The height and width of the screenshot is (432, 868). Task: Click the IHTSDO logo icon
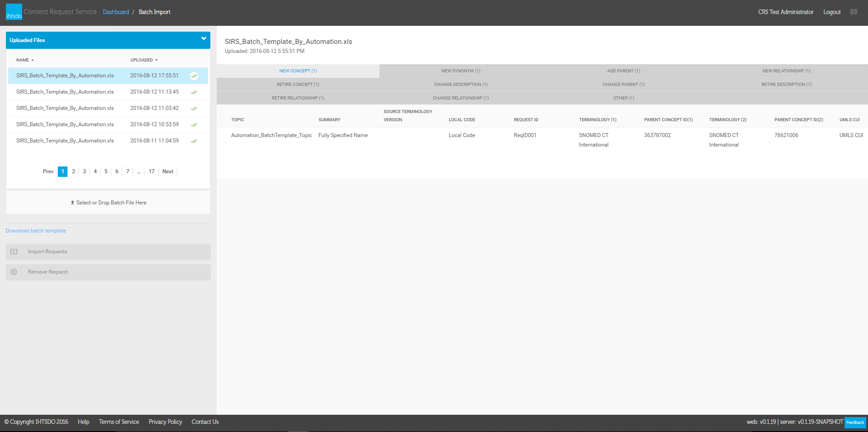14,12
